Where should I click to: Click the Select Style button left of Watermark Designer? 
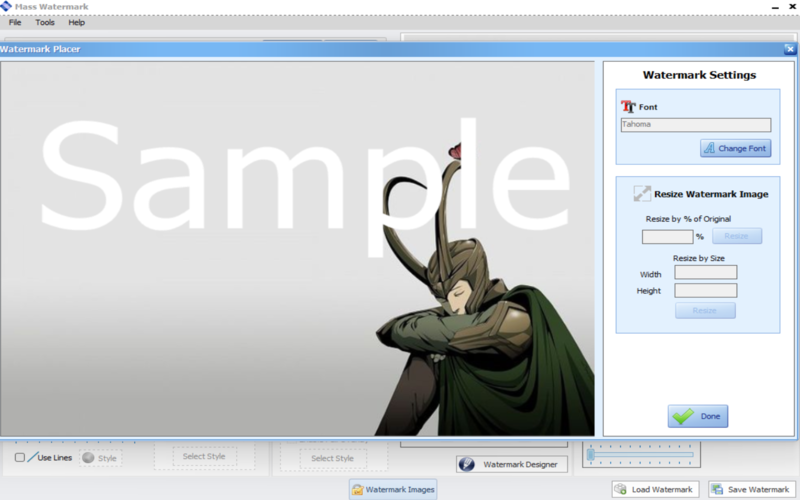(333, 459)
